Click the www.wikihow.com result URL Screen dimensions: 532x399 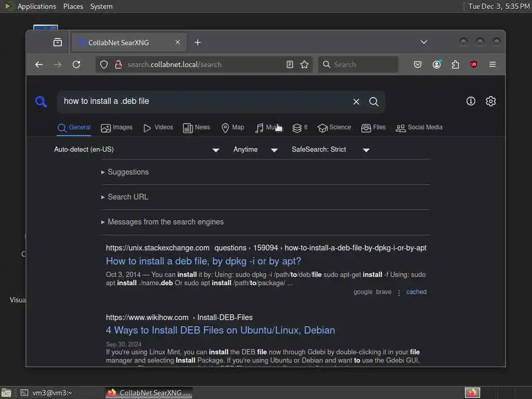tap(179, 317)
